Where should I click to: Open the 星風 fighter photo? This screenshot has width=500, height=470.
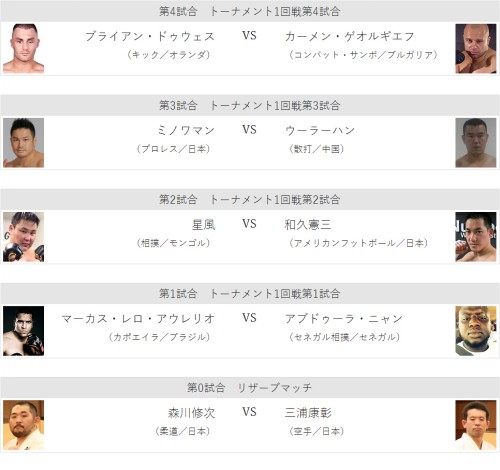[23, 237]
